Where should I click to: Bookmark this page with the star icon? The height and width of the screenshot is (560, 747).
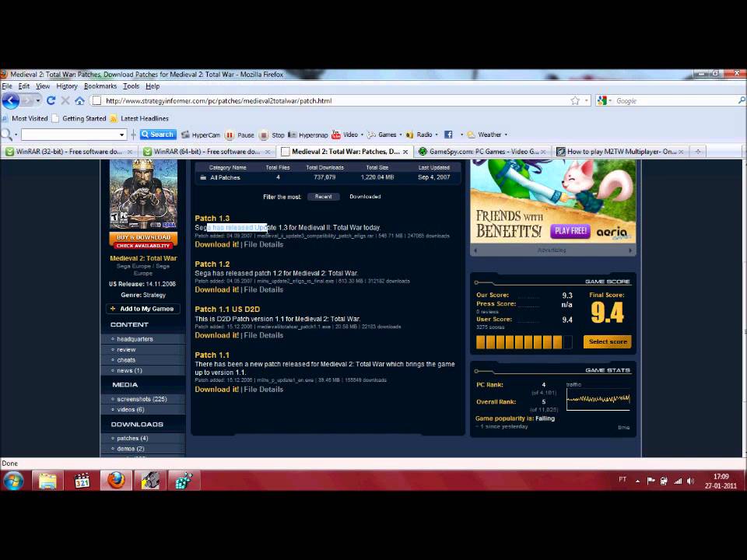tap(575, 100)
